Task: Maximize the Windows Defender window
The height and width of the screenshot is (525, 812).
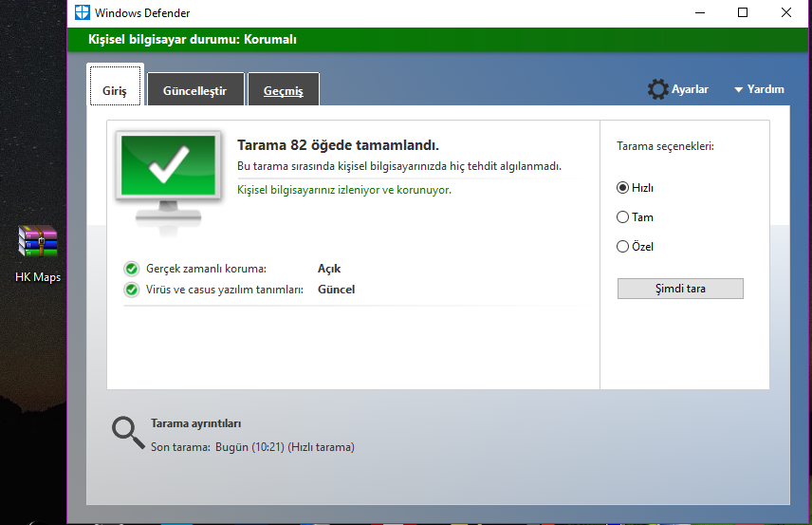Action: (x=743, y=12)
